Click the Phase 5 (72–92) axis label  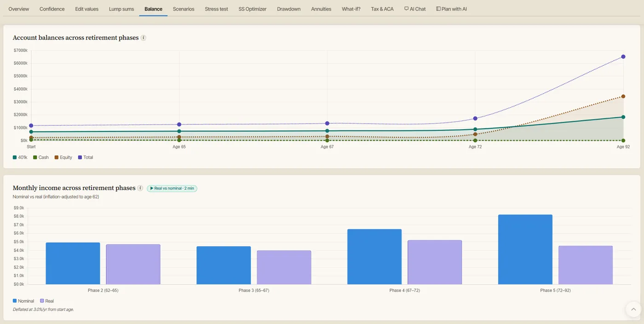pos(555,290)
